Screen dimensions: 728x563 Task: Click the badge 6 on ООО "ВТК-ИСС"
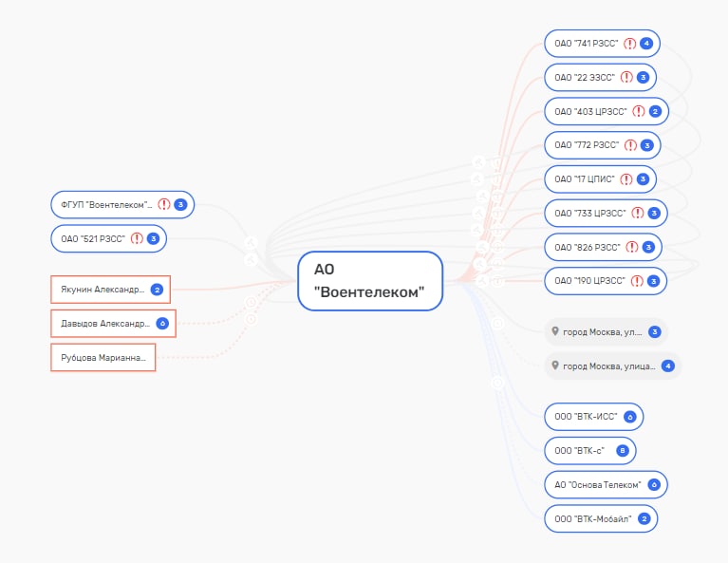(x=630, y=417)
